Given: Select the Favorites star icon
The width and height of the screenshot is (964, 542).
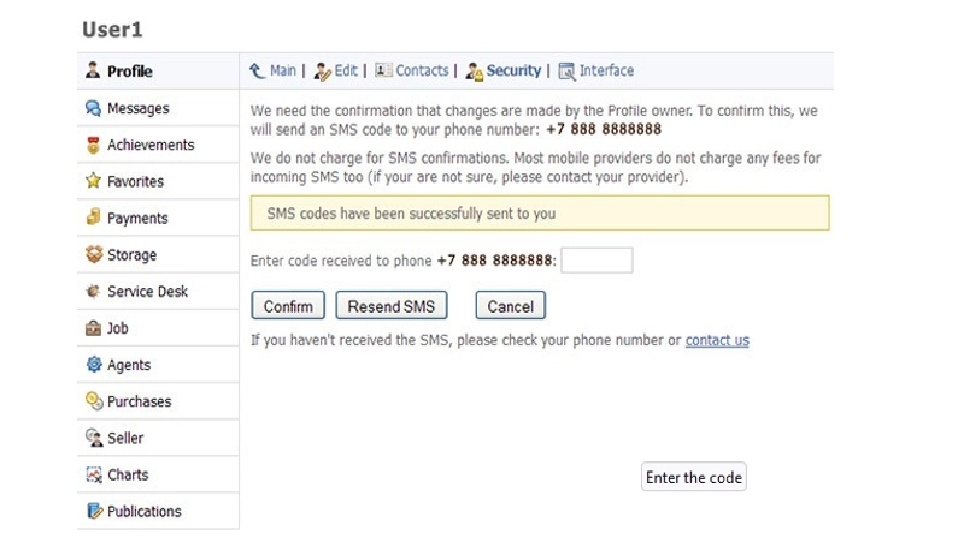Looking at the screenshot, I should (93, 181).
